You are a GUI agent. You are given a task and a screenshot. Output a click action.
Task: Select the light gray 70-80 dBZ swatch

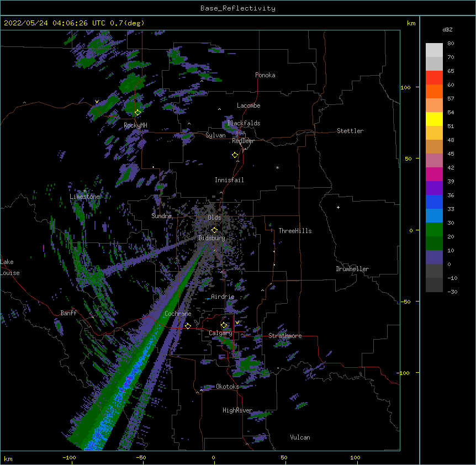click(x=434, y=50)
